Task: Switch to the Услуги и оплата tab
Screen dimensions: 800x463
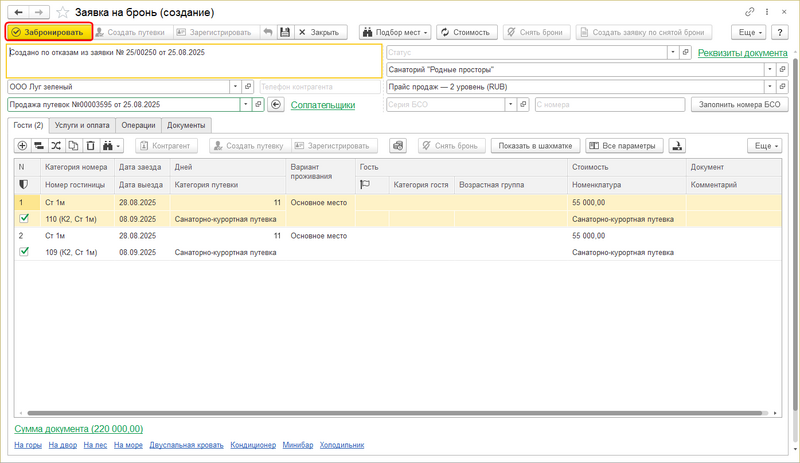Action: [82, 125]
